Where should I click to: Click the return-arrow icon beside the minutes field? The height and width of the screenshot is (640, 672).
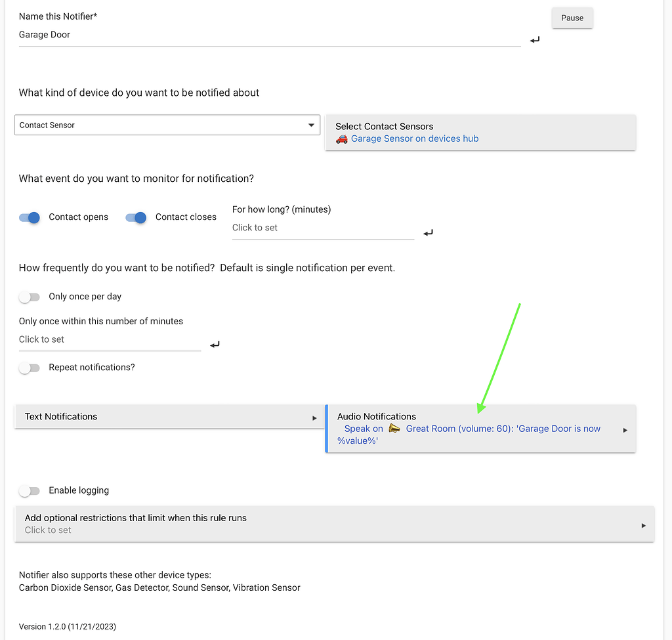(214, 343)
